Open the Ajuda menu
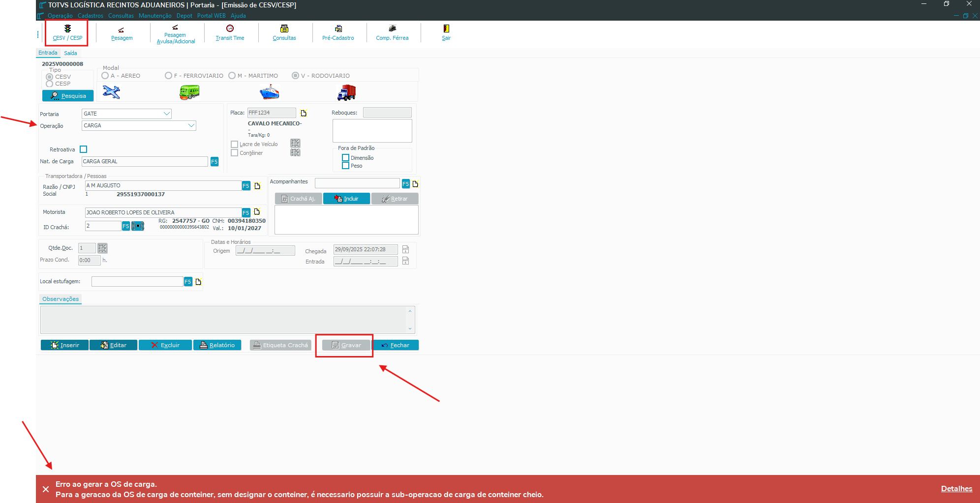 (238, 16)
